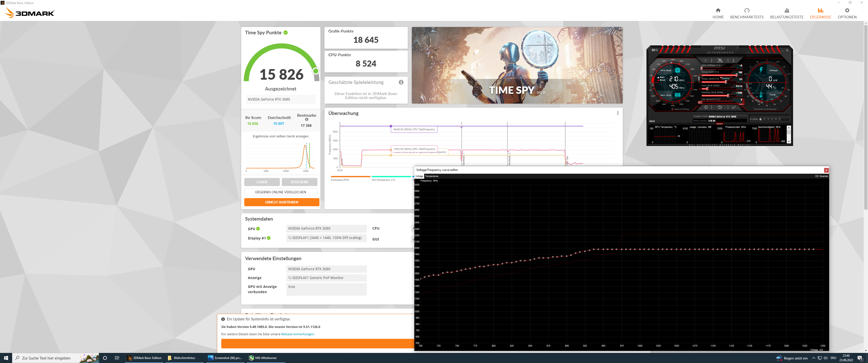Apply settings with the checkmark icon
Screen dimensions: 868x363
[734, 107]
